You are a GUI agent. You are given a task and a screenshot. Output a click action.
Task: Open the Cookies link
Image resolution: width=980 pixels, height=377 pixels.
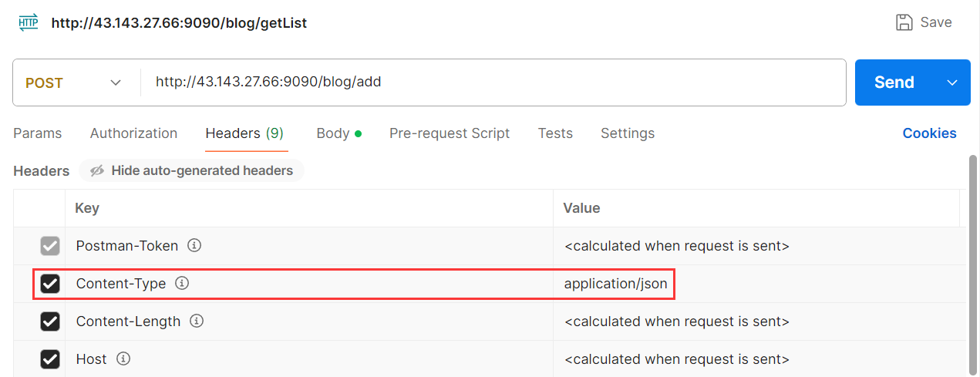(929, 133)
